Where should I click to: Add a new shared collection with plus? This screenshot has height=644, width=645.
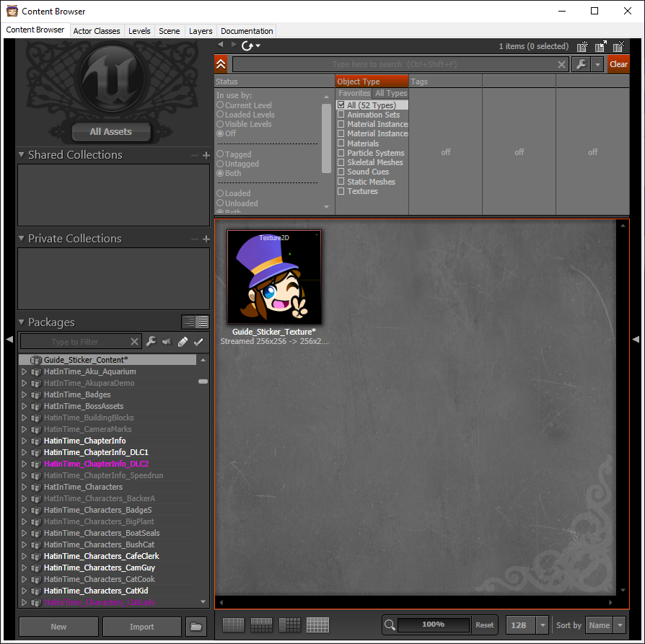[206, 156]
